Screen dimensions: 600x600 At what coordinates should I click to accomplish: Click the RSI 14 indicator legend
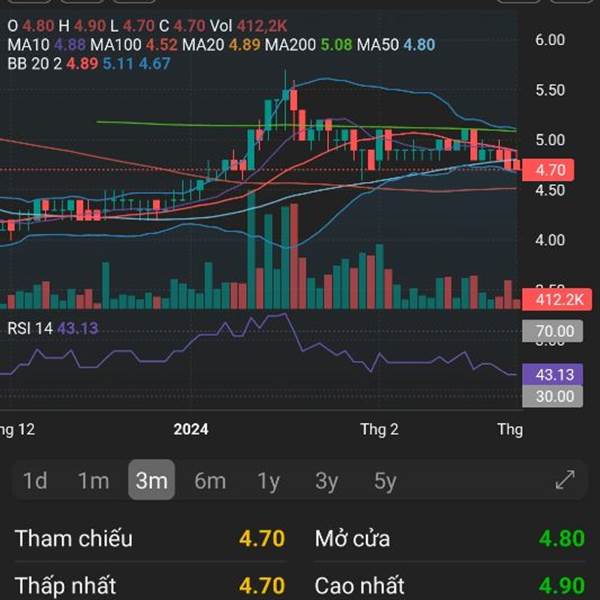[x=53, y=328]
